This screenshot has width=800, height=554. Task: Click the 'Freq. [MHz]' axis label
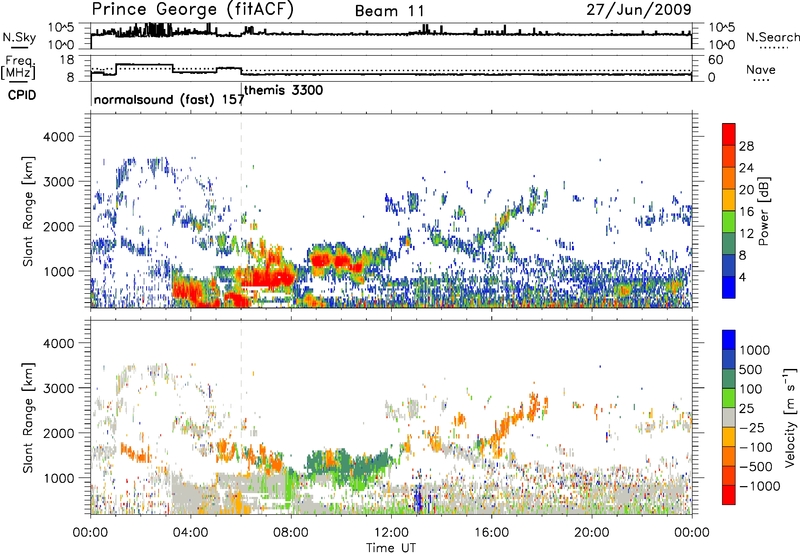click(19, 67)
